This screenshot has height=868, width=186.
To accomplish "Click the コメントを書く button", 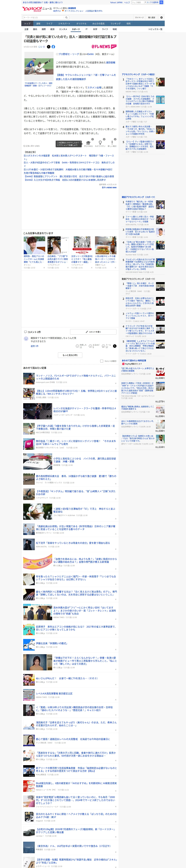I will [x=93, y=332].
